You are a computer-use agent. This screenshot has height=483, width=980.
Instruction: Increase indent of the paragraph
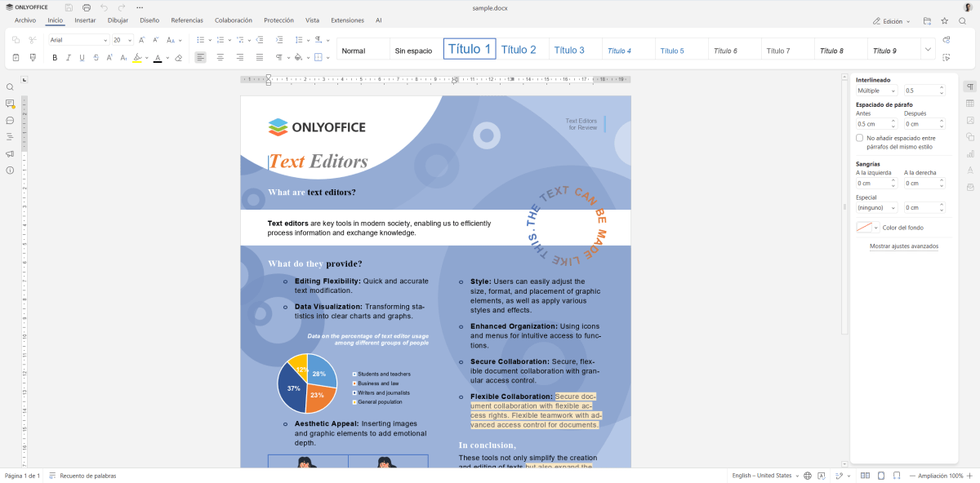pyautogui.click(x=278, y=40)
